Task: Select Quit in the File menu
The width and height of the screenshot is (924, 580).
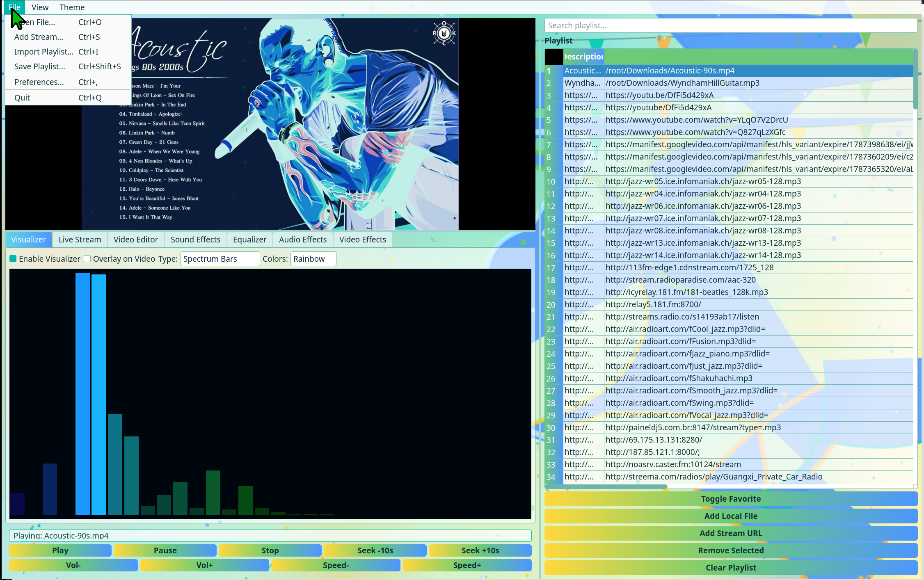Action: point(68,98)
